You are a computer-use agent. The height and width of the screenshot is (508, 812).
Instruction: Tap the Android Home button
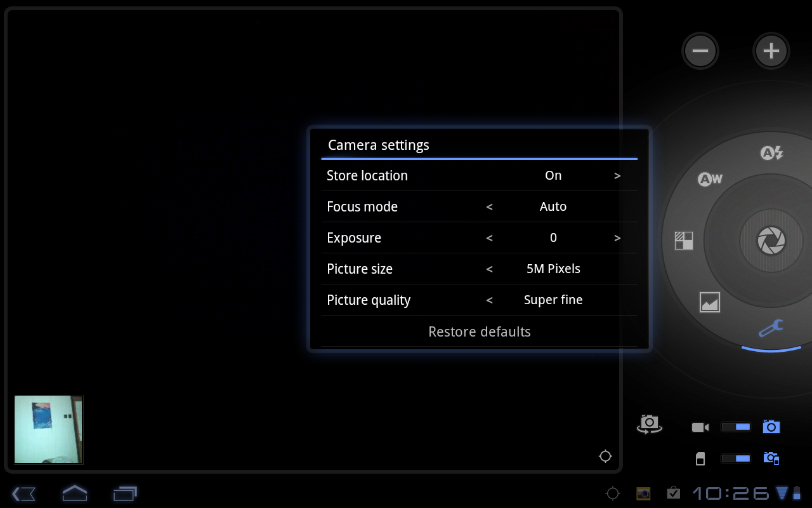(74, 493)
